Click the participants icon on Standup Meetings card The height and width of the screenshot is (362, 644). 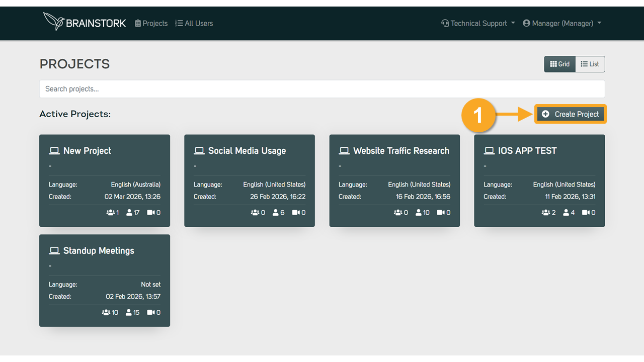[129, 313]
